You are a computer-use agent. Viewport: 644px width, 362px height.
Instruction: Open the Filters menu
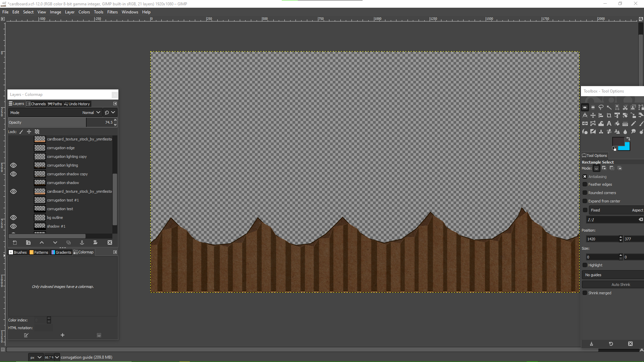(112, 12)
